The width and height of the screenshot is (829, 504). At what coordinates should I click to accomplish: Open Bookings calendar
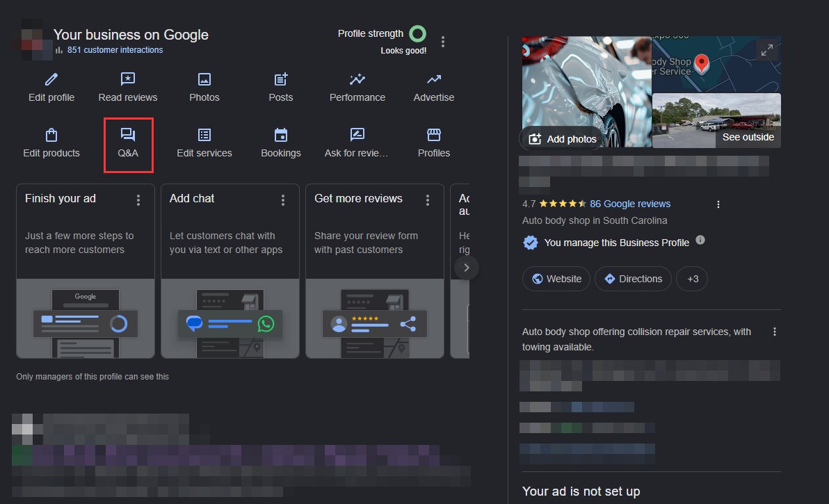(x=281, y=143)
